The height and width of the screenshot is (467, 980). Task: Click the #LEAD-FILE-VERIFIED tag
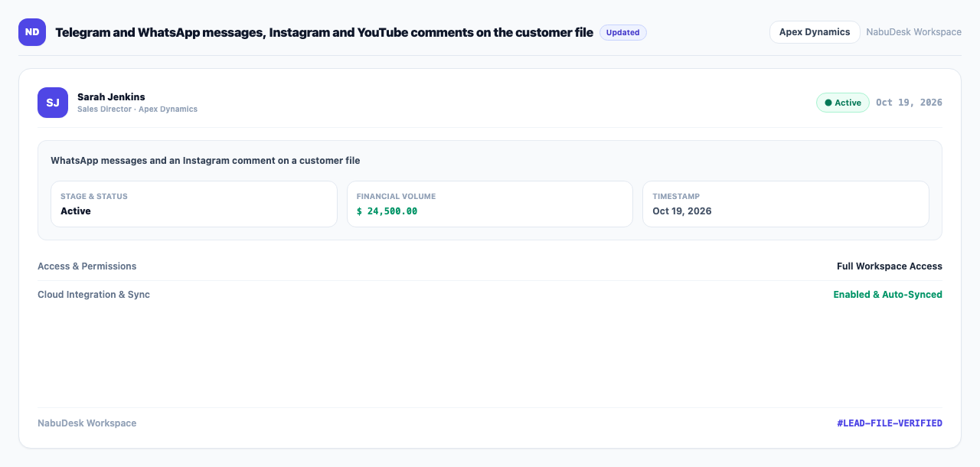[890, 423]
